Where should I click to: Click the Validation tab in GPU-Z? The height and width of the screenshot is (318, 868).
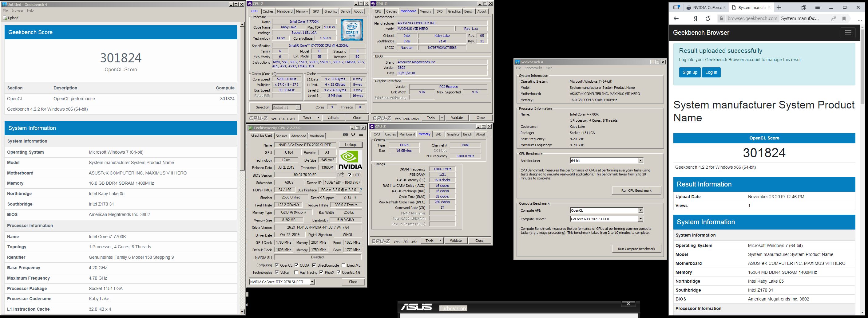click(x=317, y=136)
